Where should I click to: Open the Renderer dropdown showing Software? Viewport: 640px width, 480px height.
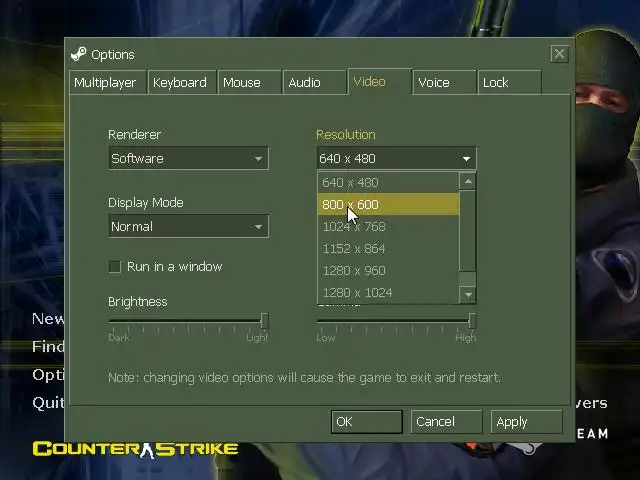189,158
